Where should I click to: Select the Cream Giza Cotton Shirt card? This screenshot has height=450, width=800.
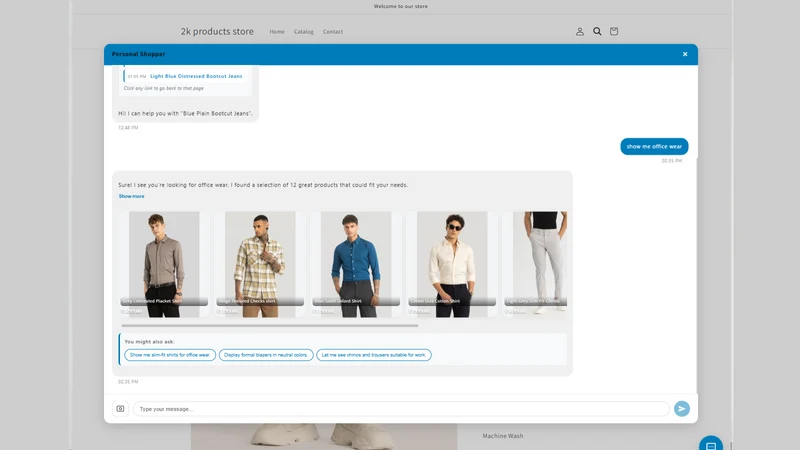452,264
